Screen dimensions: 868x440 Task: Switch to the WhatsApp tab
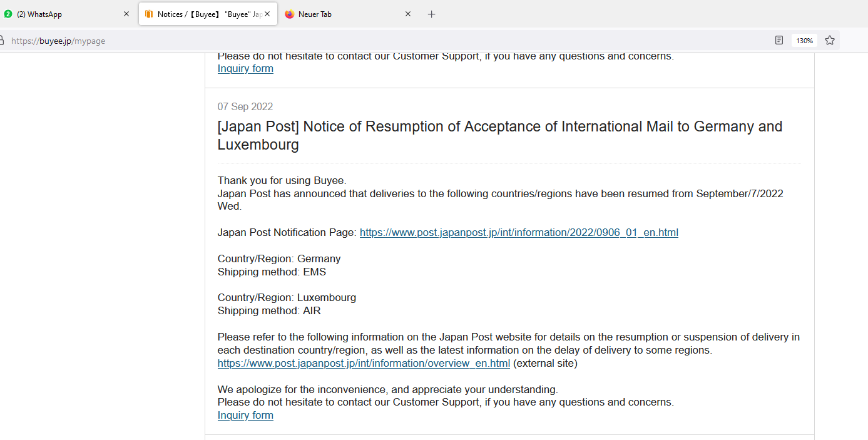(44, 14)
